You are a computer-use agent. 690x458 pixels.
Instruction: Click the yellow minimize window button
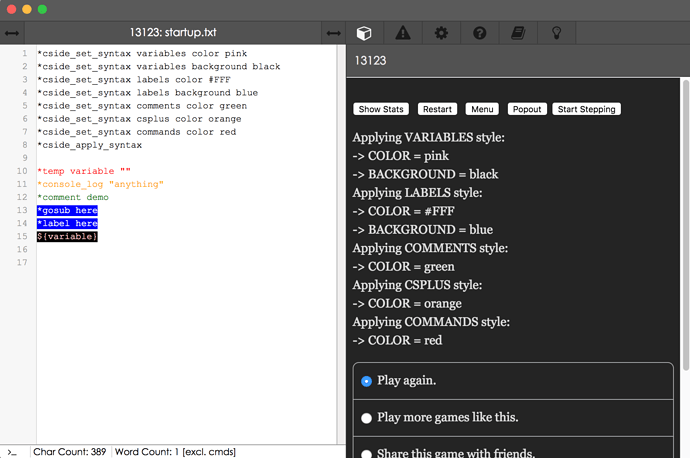[27, 9]
